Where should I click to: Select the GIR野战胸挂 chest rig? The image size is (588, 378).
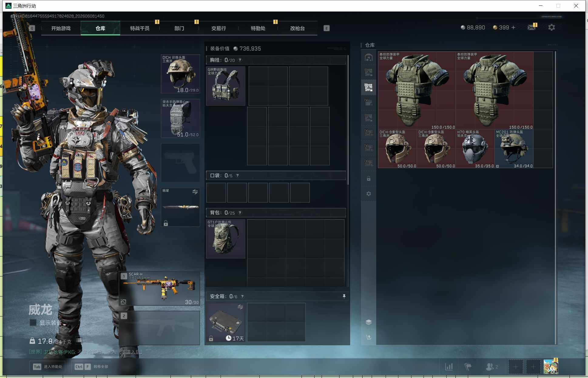(x=226, y=86)
